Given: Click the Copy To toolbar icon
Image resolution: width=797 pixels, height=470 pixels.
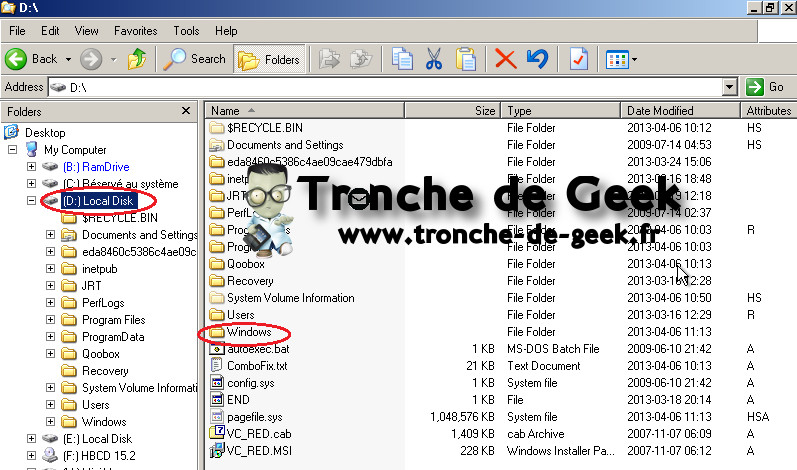Looking at the screenshot, I should pyautogui.click(x=361, y=59).
